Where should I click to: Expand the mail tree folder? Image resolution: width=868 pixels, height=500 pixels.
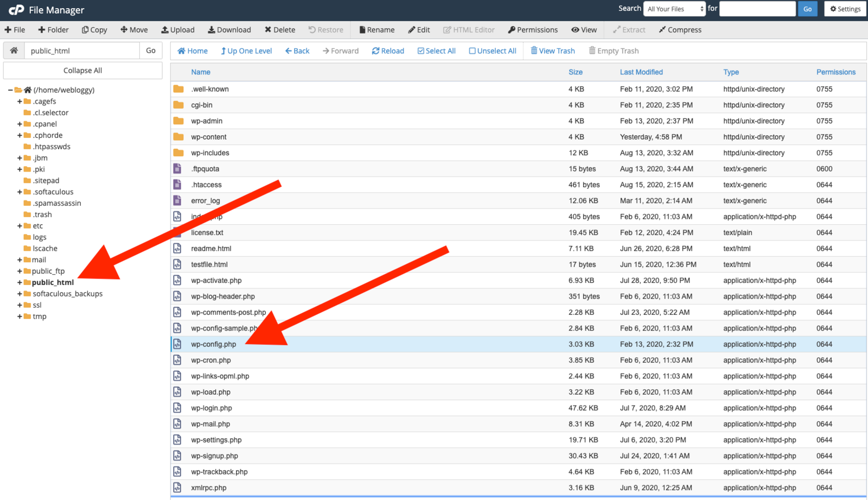click(x=20, y=260)
